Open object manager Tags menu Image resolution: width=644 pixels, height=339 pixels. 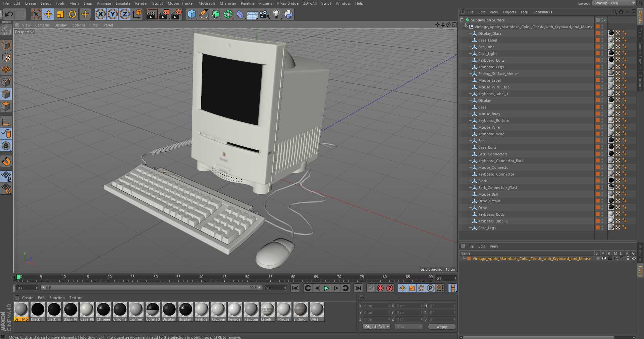(x=524, y=12)
